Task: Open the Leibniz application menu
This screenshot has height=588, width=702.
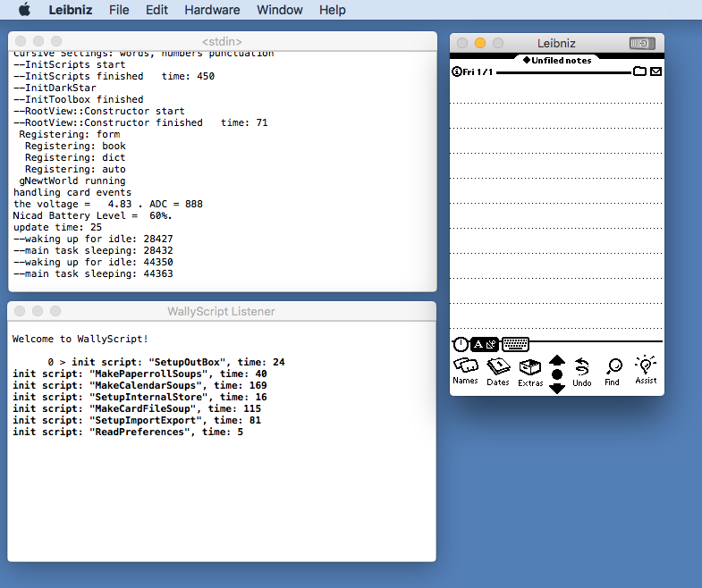Action: (x=71, y=10)
